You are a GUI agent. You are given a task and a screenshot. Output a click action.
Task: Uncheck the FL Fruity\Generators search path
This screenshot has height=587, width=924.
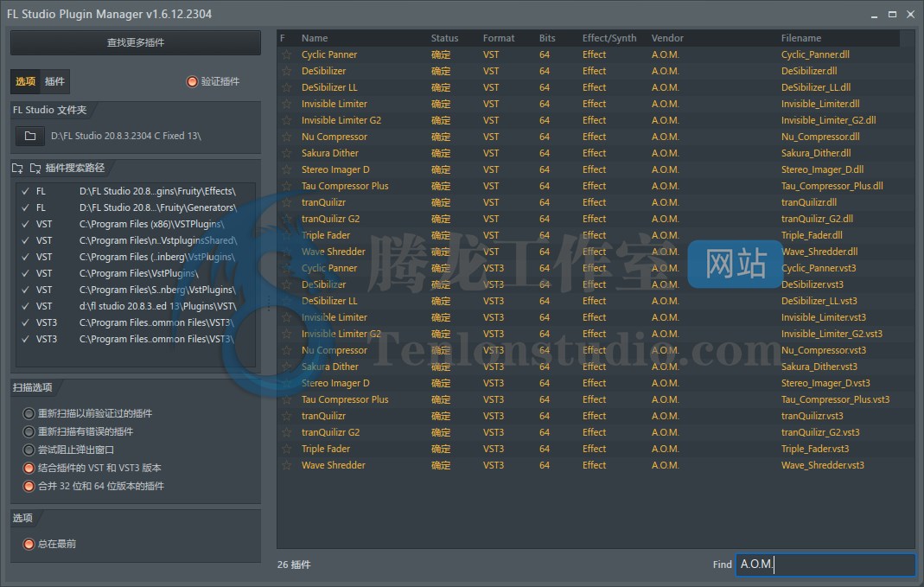click(25, 208)
